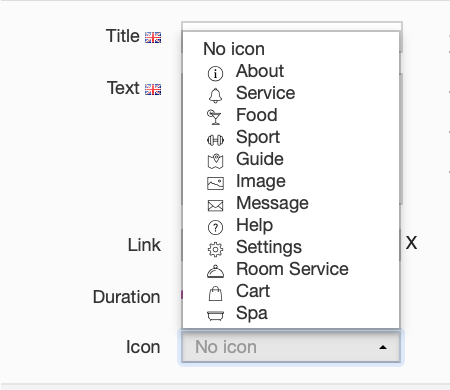The width and height of the screenshot is (450, 390).
Task: Collapse the Icon dropdown arrow
Action: point(383,347)
